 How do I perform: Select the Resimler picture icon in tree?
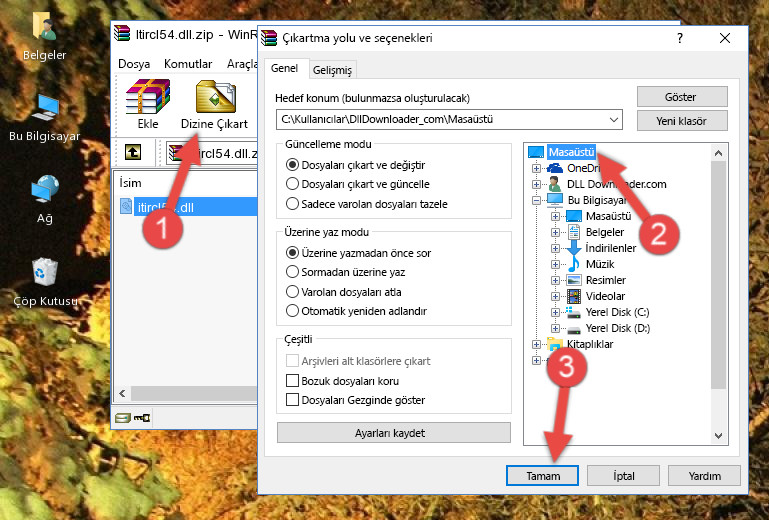573,280
